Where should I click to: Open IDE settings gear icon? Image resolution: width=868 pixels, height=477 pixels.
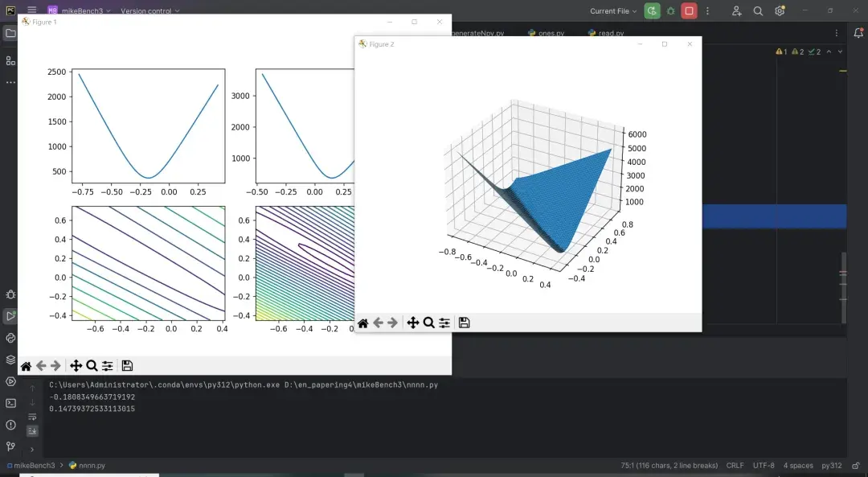780,10
